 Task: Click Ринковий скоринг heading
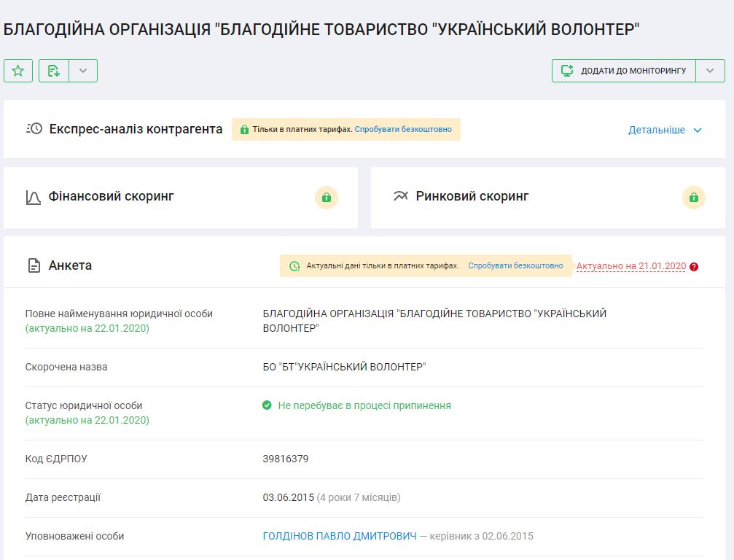472,196
